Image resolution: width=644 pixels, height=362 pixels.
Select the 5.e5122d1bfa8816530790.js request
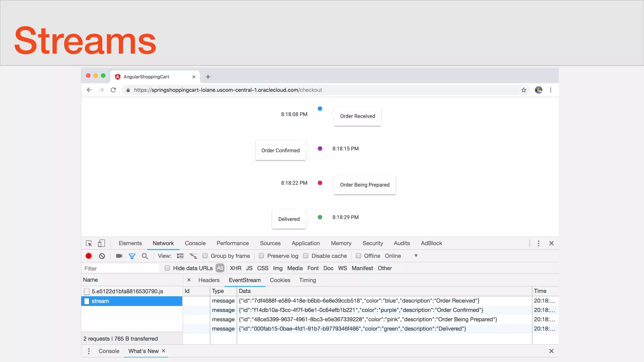[127, 291]
